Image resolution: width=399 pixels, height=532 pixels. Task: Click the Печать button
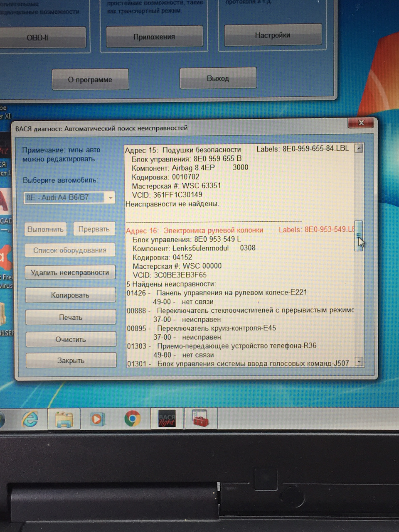click(x=71, y=317)
